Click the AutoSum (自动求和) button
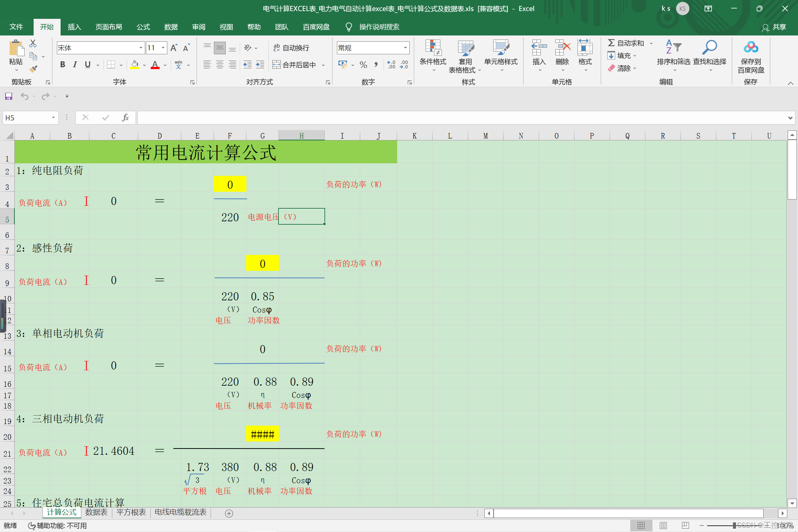 coord(626,43)
